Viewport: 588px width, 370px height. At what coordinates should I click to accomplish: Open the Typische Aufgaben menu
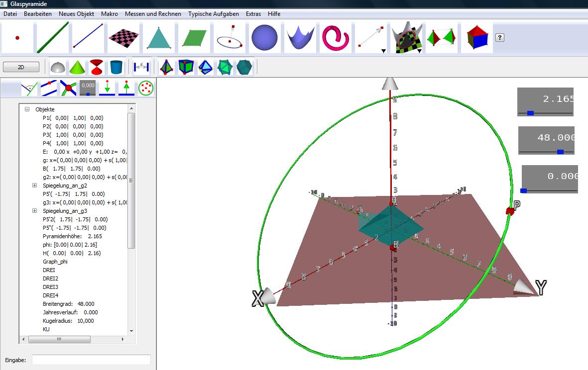(x=213, y=14)
